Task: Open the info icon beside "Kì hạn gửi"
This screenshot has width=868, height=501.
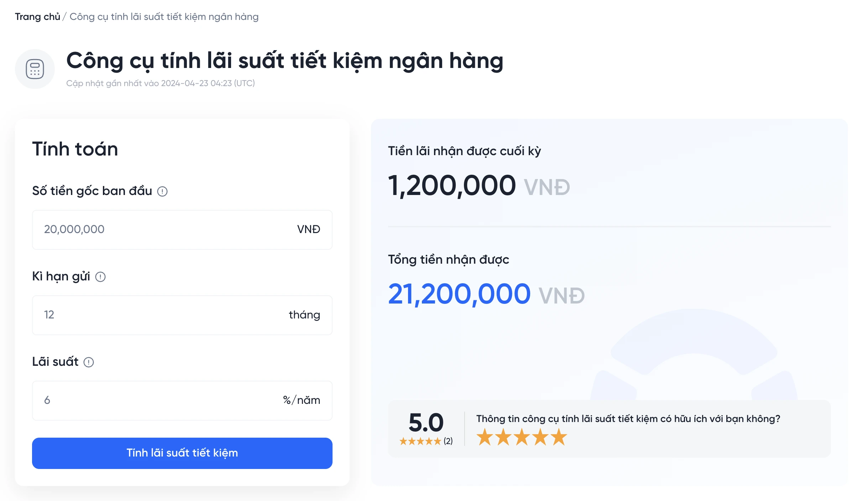Action: click(x=101, y=276)
